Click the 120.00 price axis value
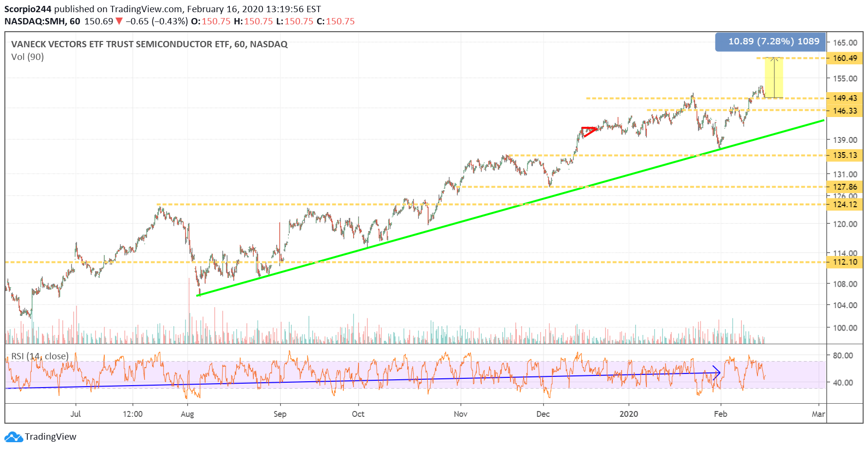This screenshot has height=450, width=868. click(x=845, y=224)
